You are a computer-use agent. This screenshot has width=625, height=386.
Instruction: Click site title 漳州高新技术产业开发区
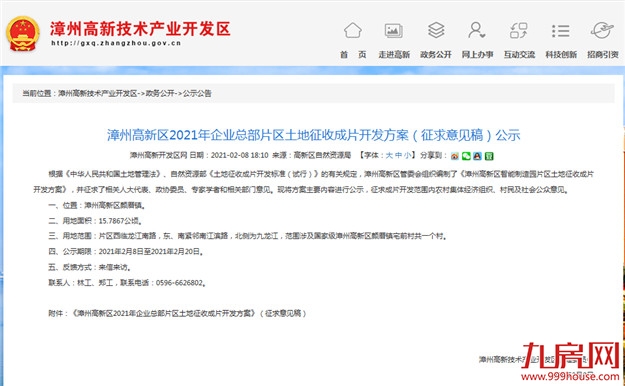[x=140, y=29]
